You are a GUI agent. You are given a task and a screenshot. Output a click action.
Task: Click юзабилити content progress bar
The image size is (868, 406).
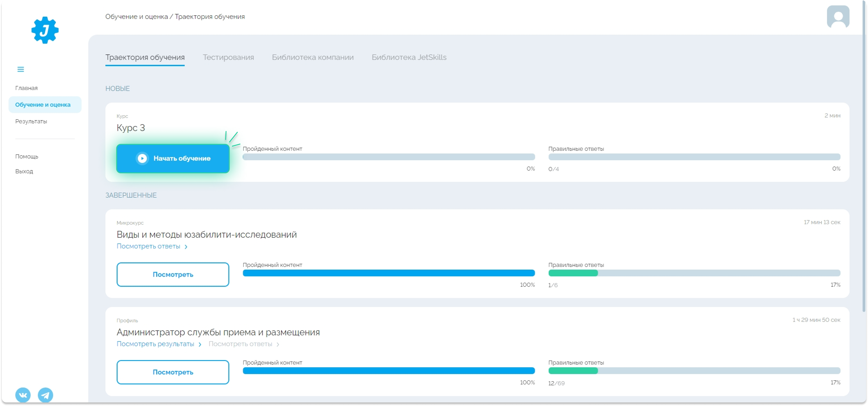(x=389, y=273)
